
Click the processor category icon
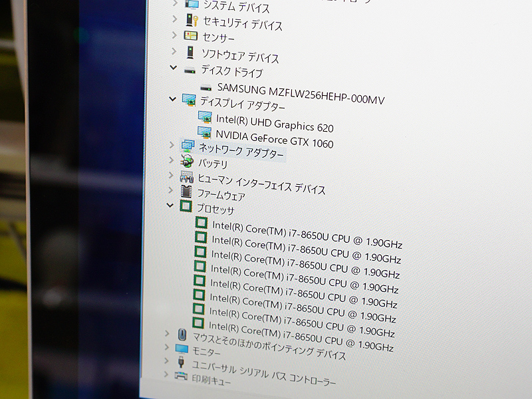point(186,206)
